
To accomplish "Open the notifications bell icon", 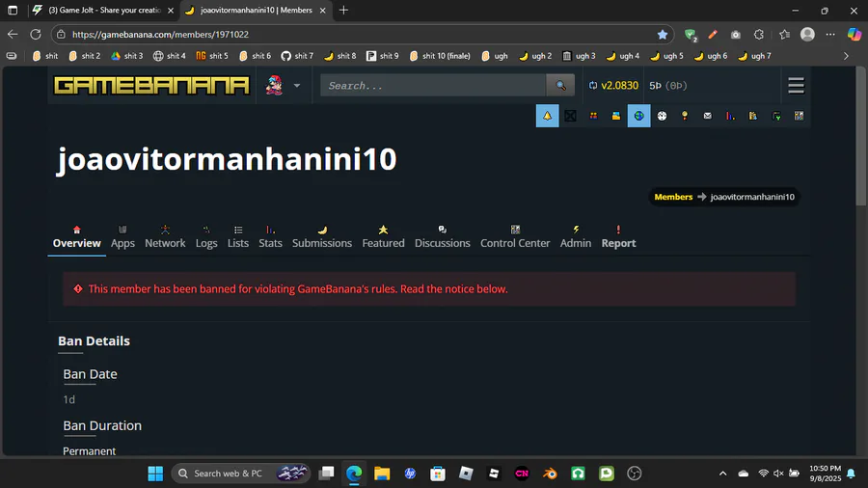I will [547, 116].
